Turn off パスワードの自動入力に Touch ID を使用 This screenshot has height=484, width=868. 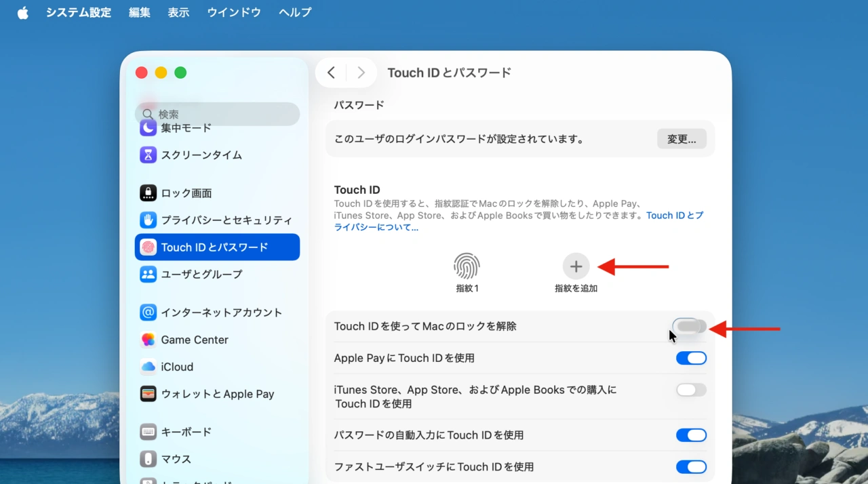pyautogui.click(x=691, y=435)
